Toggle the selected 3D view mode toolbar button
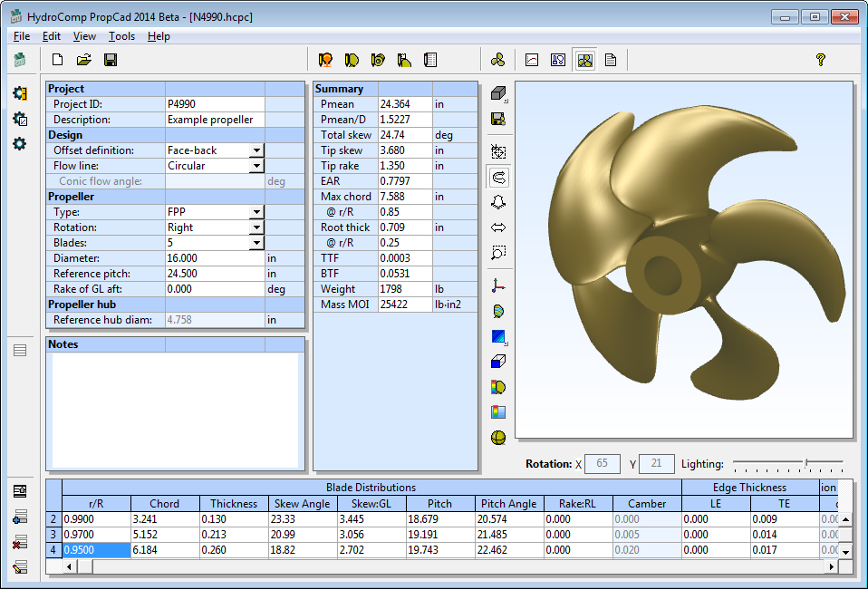The height and width of the screenshot is (590, 868). [x=584, y=60]
